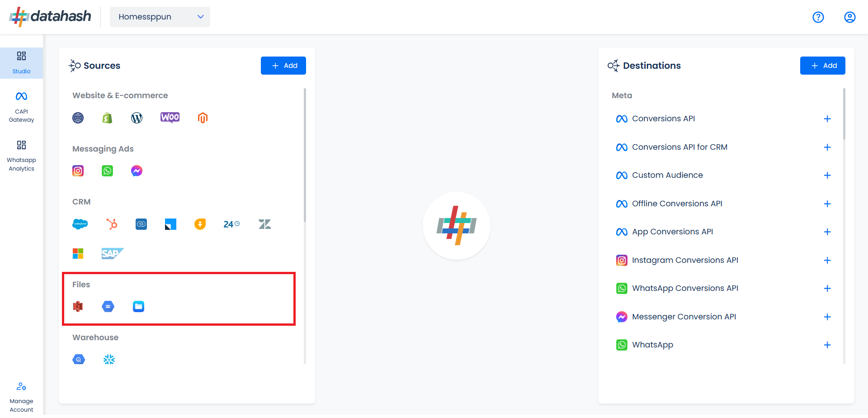Expand the Homessppun account dropdown
This screenshot has height=418, width=868.
[160, 17]
